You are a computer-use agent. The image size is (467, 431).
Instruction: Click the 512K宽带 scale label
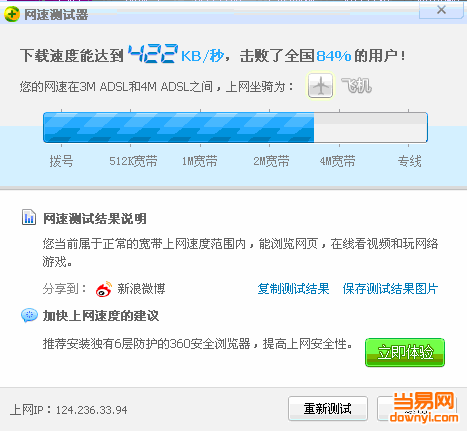point(133,161)
